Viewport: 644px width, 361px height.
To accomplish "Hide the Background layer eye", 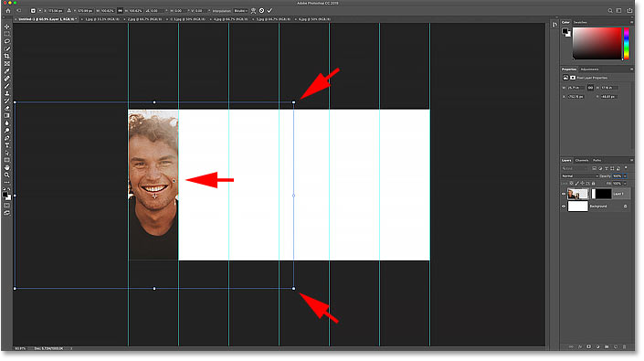I will (x=564, y=207).
